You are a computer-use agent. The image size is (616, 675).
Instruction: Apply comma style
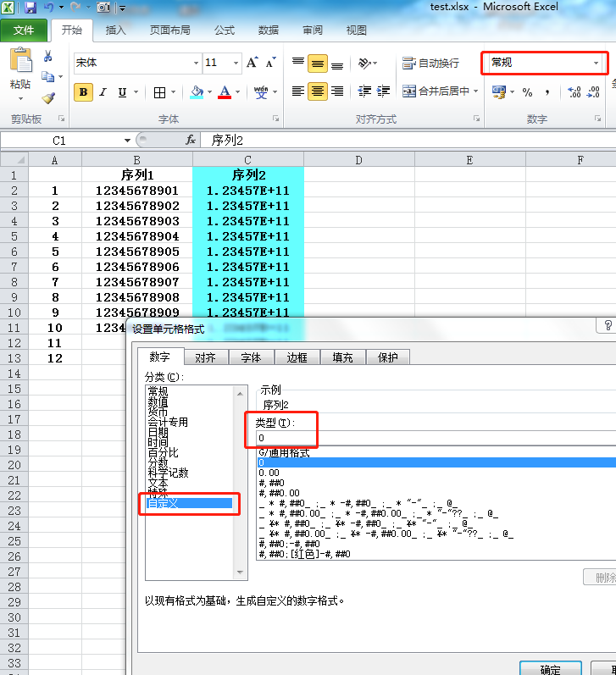(547, 92)
